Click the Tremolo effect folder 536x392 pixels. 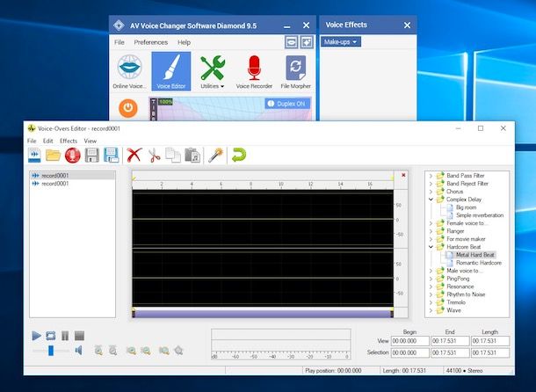point(456,302)
